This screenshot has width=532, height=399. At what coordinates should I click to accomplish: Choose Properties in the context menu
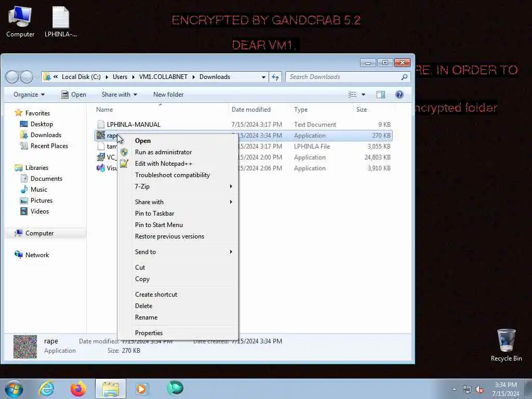(x=178, y=333)
